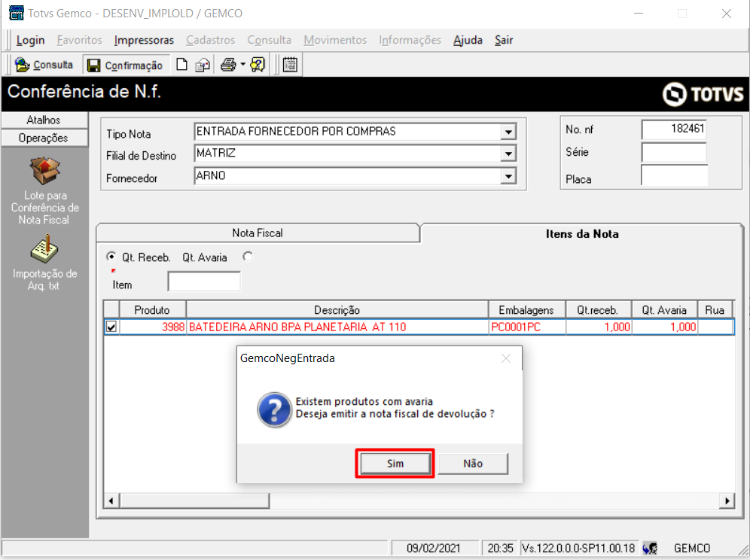Viewport: 750px width, 560px height.
Task: Click the blue question mark dialog icon
Action: 274,409
